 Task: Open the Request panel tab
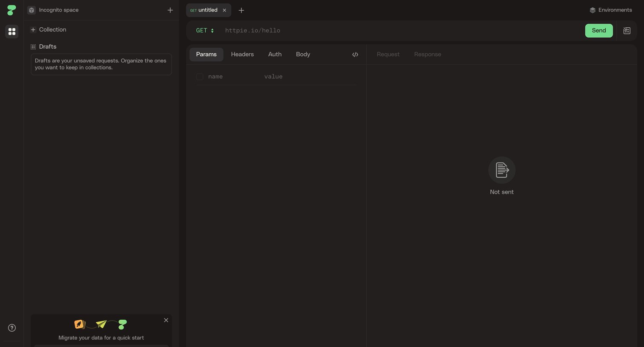click(388, 55)
